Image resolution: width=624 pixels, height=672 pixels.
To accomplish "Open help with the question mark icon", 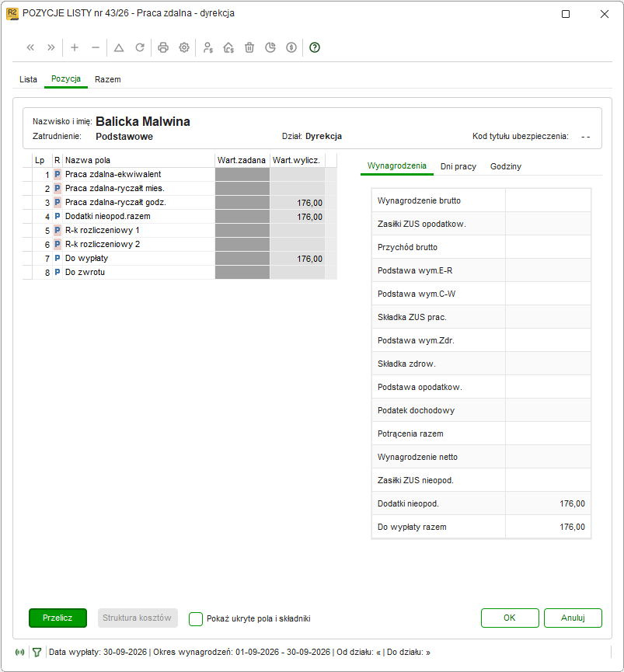I will [315, 47].
